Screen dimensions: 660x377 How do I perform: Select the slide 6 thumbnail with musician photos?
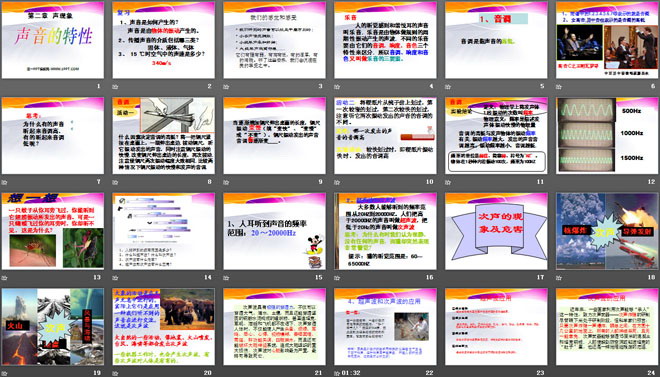point(607,40)
